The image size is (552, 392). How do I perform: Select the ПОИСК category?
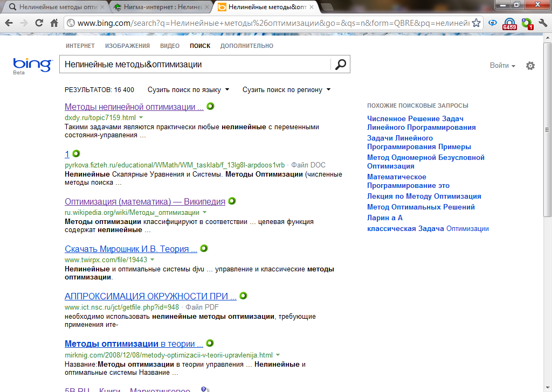point(200,46)
